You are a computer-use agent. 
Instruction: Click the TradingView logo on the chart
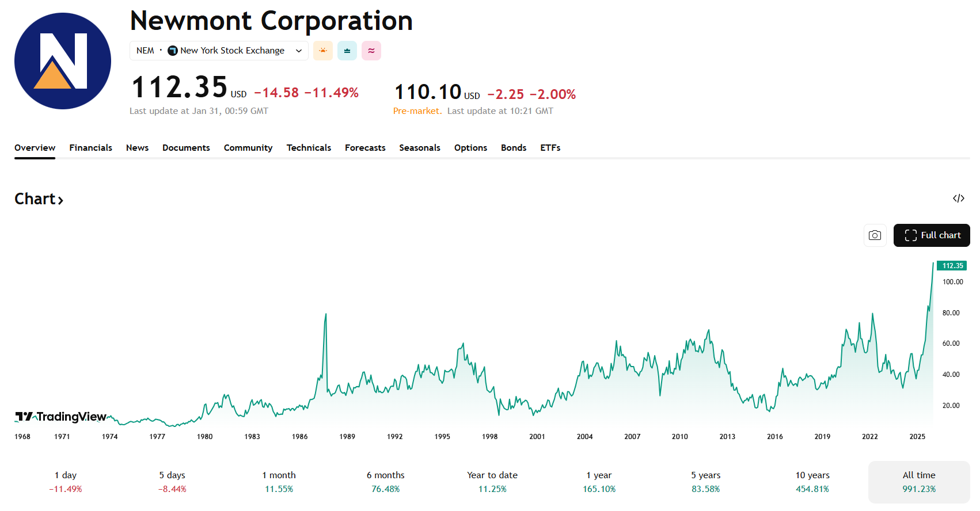click(x=60, y=417)
